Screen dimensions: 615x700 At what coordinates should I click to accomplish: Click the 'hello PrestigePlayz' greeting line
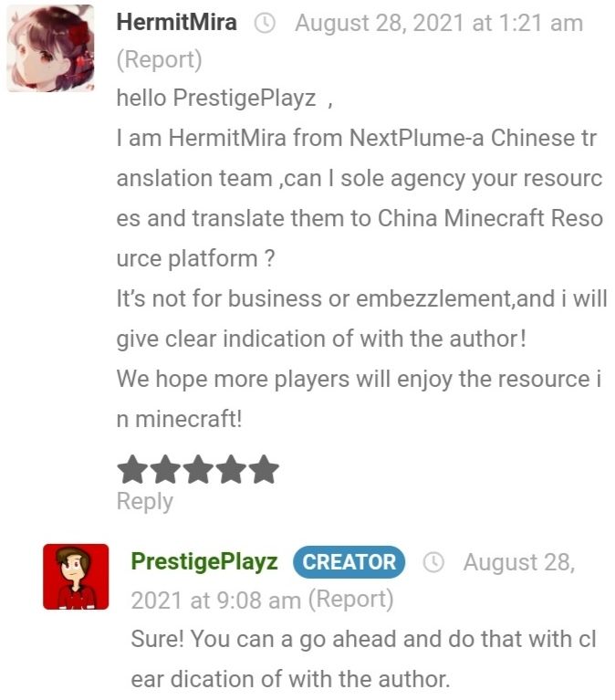pyautogui.click(x=225, y=99)
